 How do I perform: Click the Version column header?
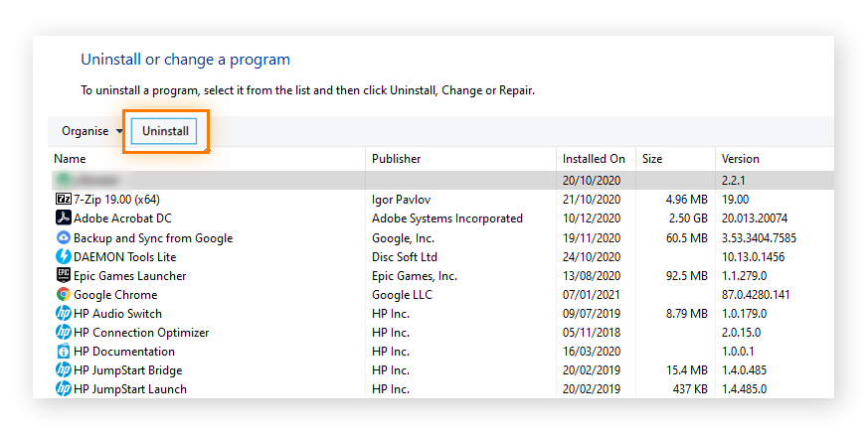pos(740,159)
